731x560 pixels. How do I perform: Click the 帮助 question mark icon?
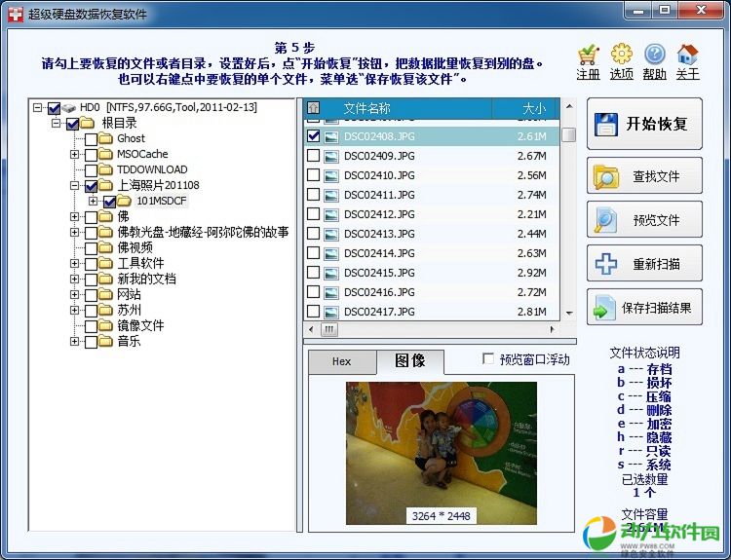654,54
